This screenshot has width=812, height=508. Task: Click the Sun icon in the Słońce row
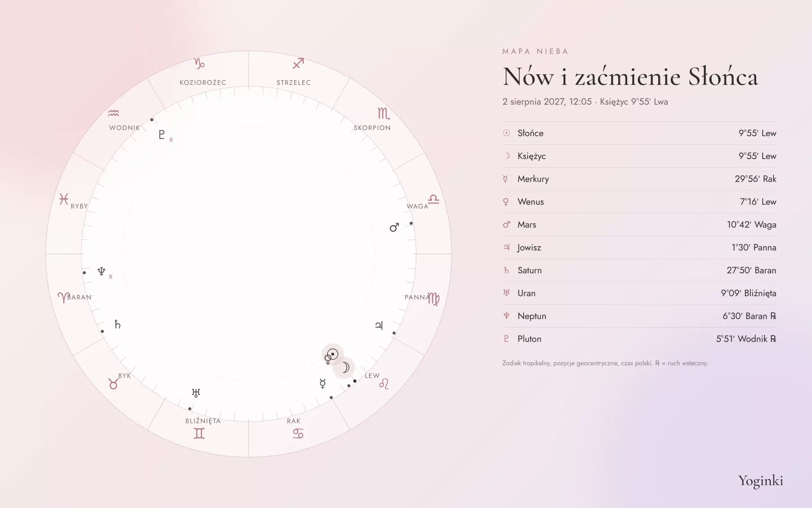coord(506,133)
